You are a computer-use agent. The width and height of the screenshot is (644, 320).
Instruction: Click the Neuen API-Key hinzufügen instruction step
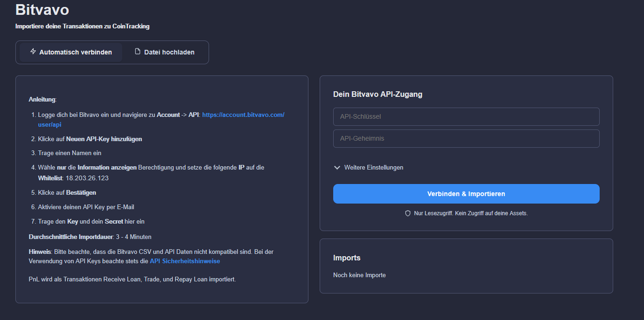pyautogui.click(x=90, y=139)
